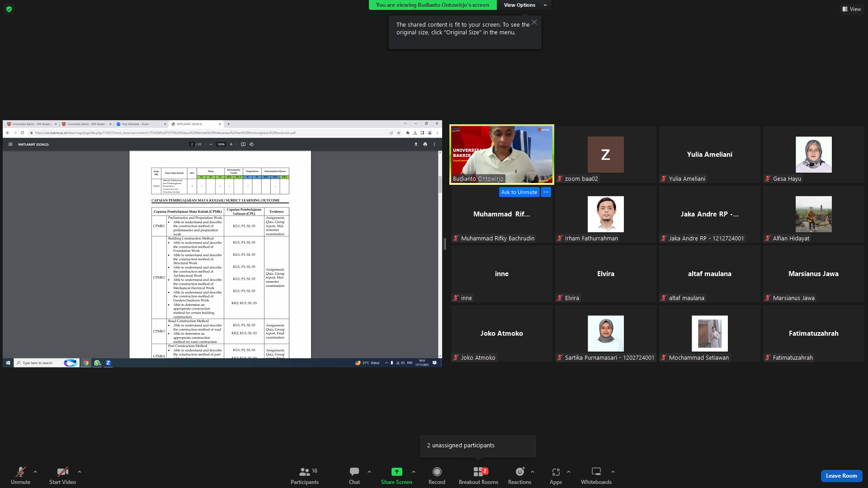Click the PDF fit to page icon
Image resolution: width=868 pixels, height=488 pixels.
tap(243, 145)
